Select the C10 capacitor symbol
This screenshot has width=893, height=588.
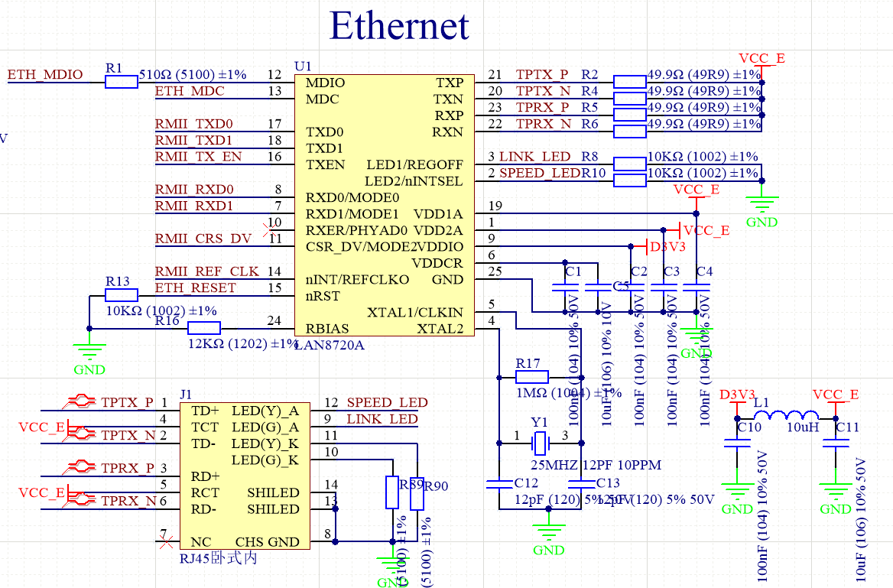737,443
